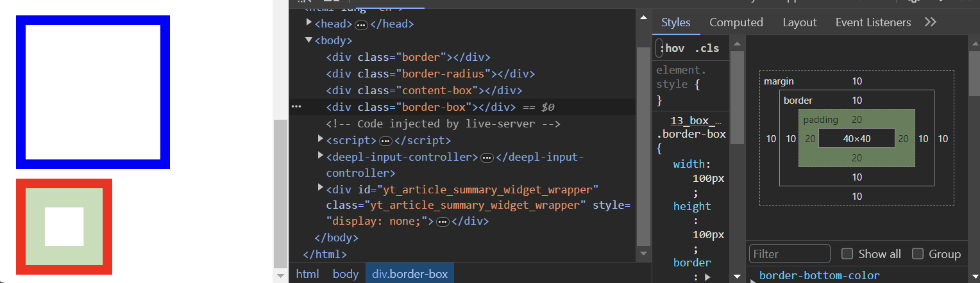Click the border-bottom-color computed property
Image resolution: width=980 pixels, height=283 pixels.
(819, 276)
